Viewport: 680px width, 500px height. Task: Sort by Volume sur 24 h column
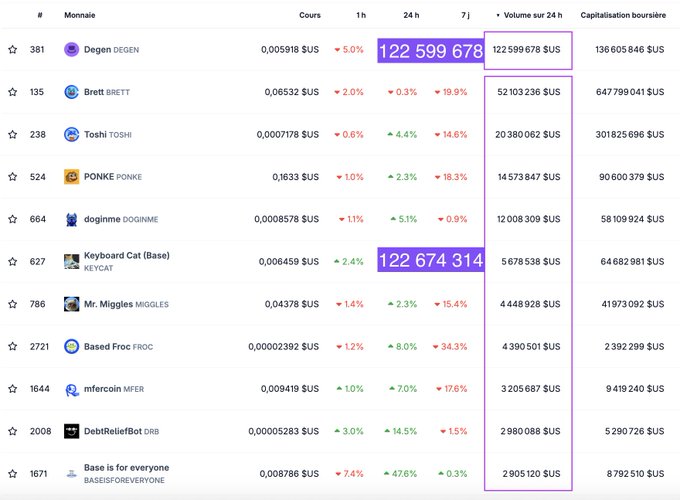[530, 16]
